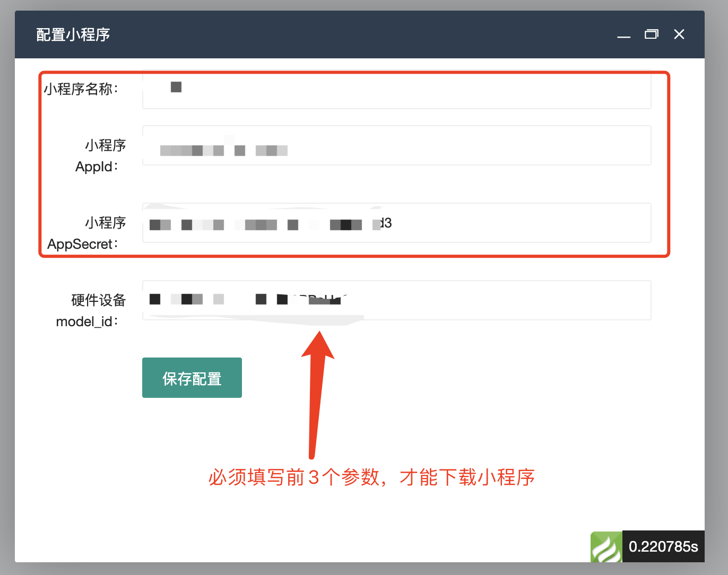The image size is (728, 575).
Task: Click the 硬件设备 model_id label
Action: [90, 311]
